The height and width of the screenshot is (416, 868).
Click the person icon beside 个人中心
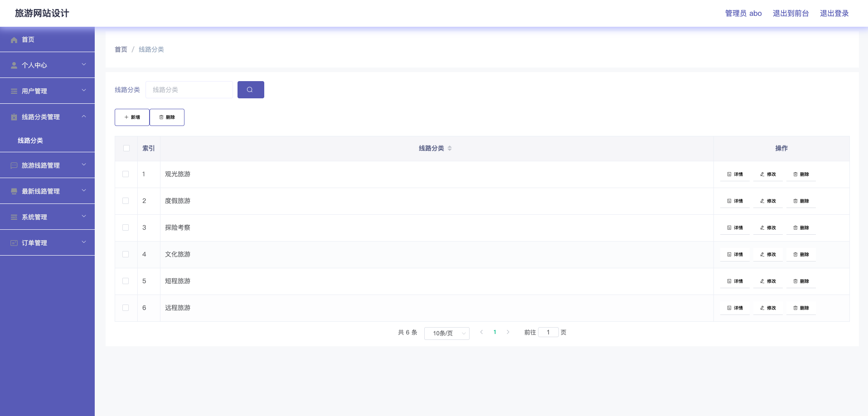14,65
